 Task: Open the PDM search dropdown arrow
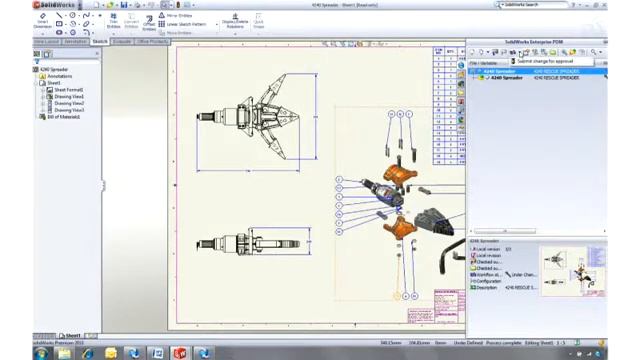click(x=600, y=52)
